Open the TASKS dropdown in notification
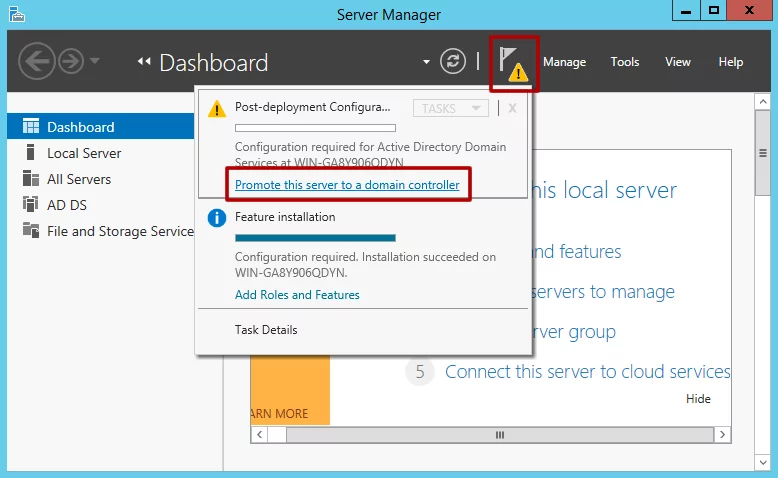This screenshot has height=478, width=778. point(450,108)
